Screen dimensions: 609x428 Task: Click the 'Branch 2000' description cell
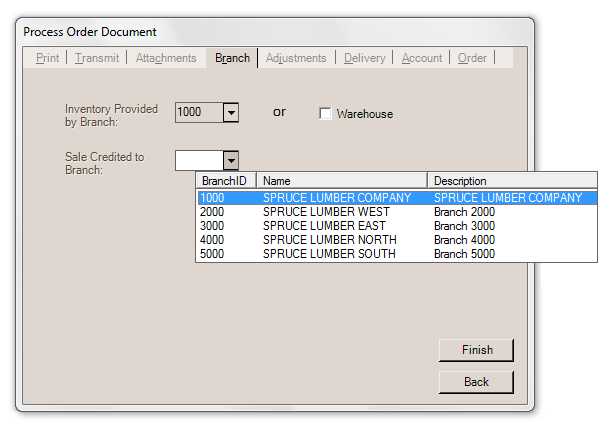click(465, 212)
